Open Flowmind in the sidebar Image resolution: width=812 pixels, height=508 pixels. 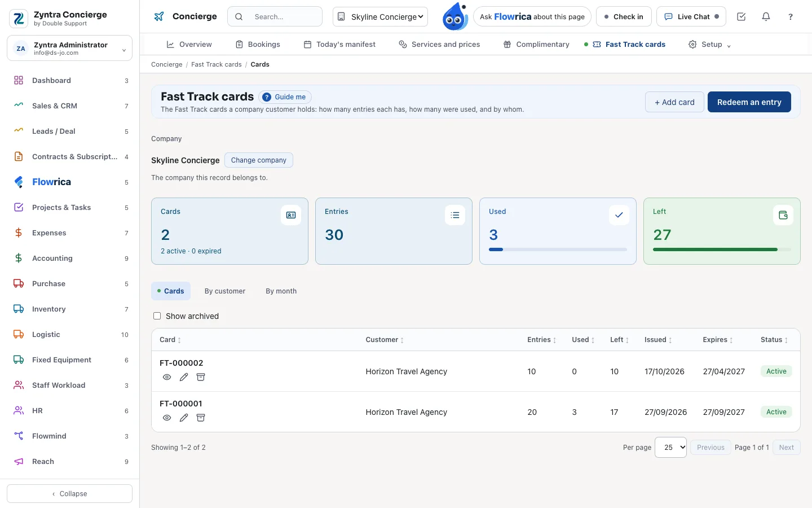[70, 436]
